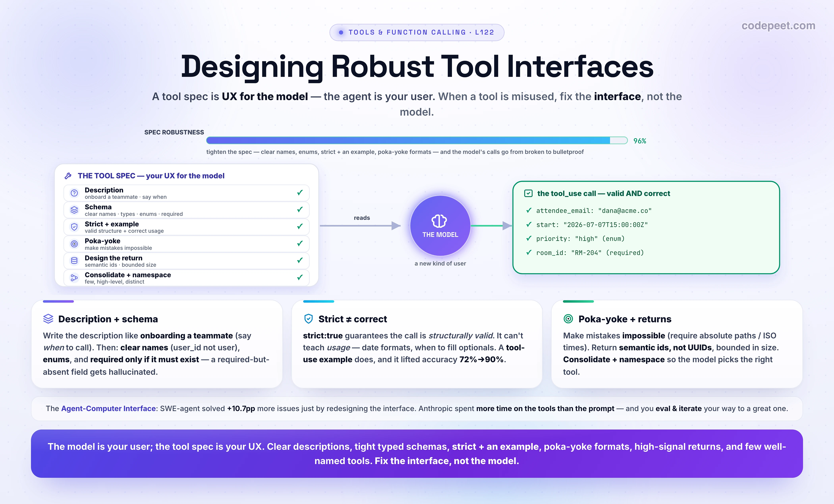Image resolution: width=834 pixels, height=504 pixels.
Task: Click the target icon of Poka-yoke + returns card
Action: tap(568, 319)
